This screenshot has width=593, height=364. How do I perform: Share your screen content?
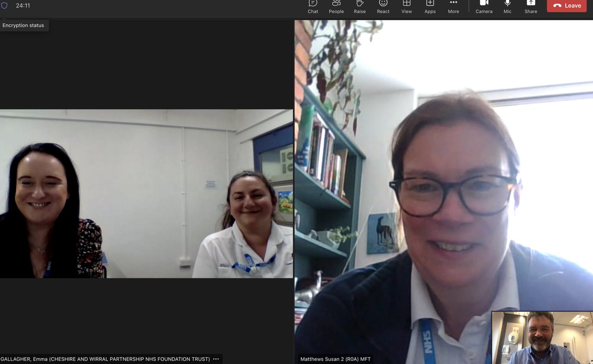[531, 7]
